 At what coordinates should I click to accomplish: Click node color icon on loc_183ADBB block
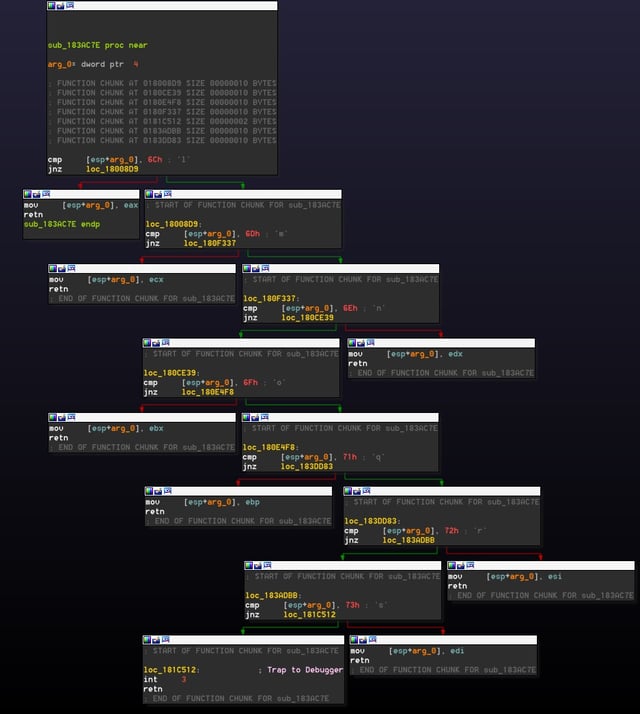(249, 566)
